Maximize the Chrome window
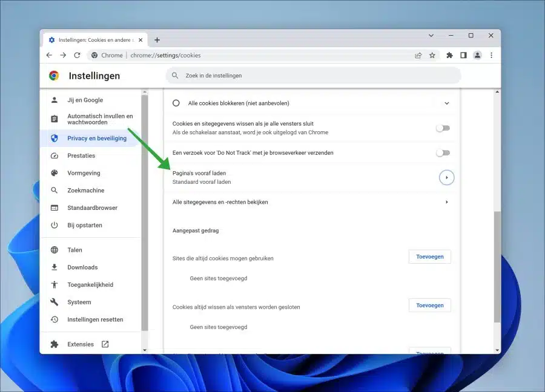The image size is (545, 392). 471,36
